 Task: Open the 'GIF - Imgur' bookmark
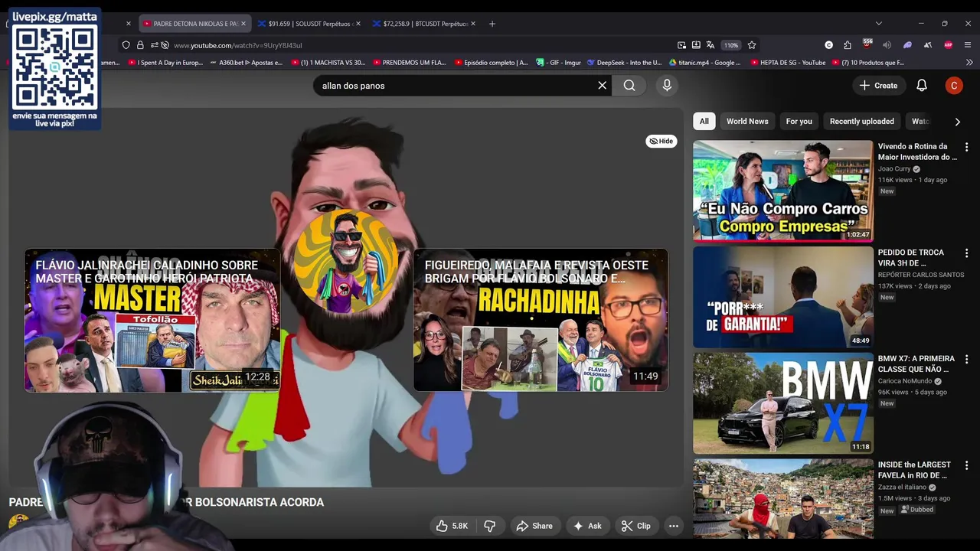(559, 63)
